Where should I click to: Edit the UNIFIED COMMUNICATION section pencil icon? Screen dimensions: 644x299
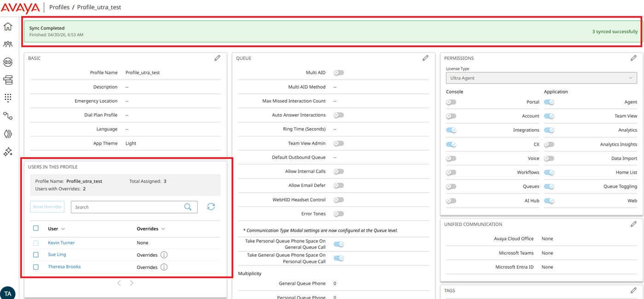[x=633, y=224]
